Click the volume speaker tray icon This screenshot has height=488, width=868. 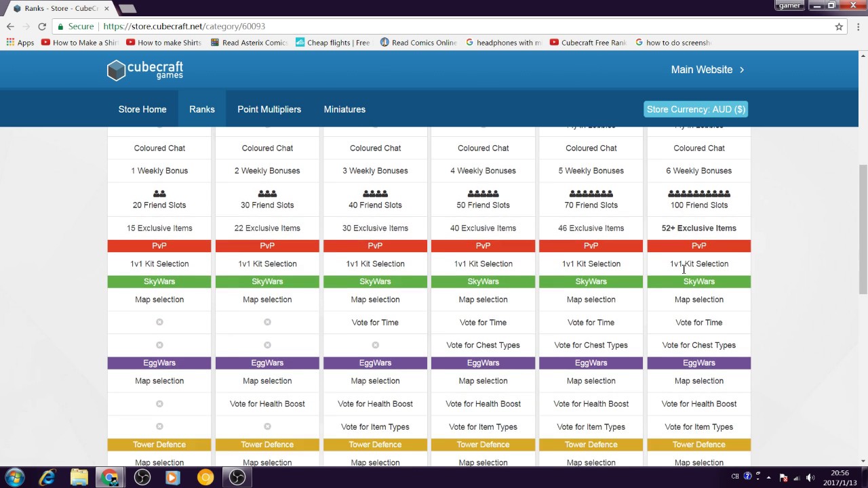(810, 477)
